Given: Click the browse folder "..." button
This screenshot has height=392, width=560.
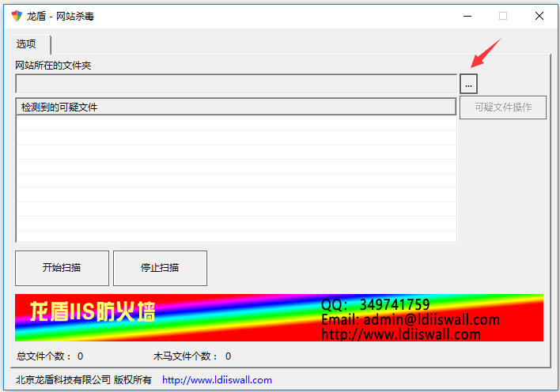Looking at the screenshot, I should click(x=468, y=84).
